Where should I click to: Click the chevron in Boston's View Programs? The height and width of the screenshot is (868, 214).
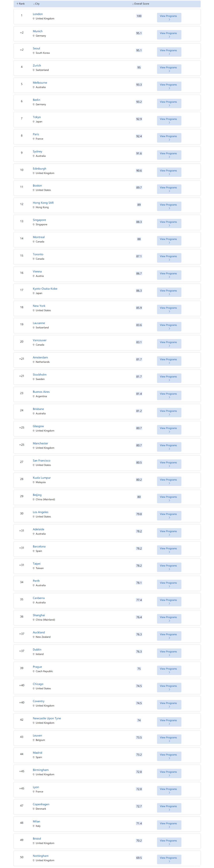pos(169,191)
